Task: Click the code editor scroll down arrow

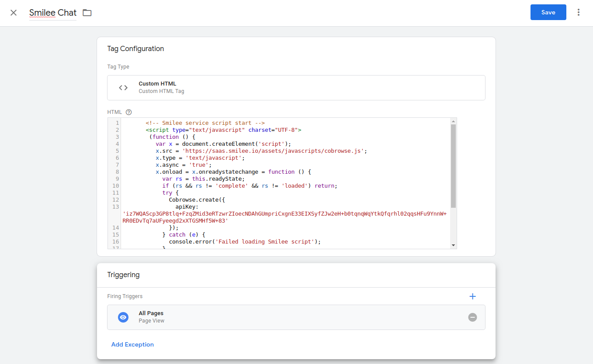Action: [x=453, y=245]
